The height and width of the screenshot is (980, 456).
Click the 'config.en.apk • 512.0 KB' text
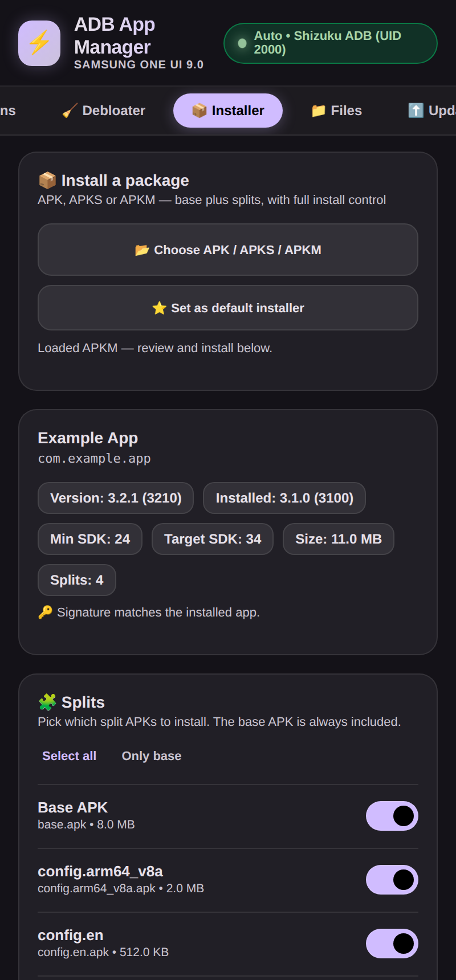(103, 952)
